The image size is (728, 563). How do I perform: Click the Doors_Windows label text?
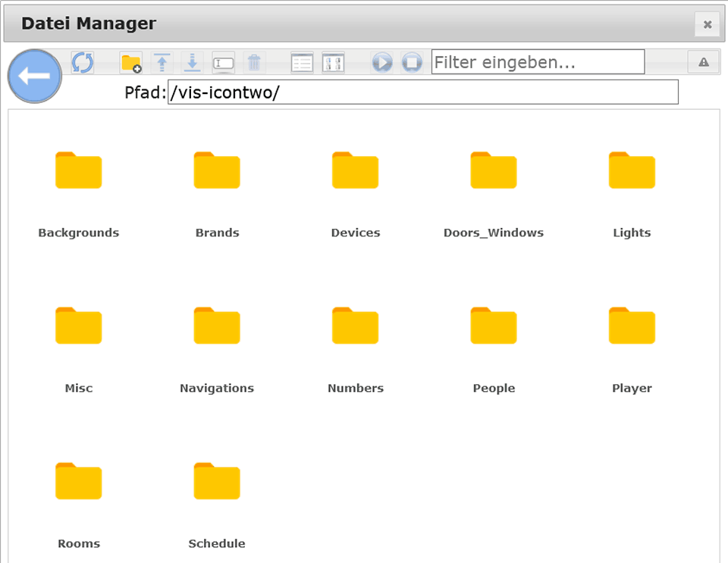[494, 233]
